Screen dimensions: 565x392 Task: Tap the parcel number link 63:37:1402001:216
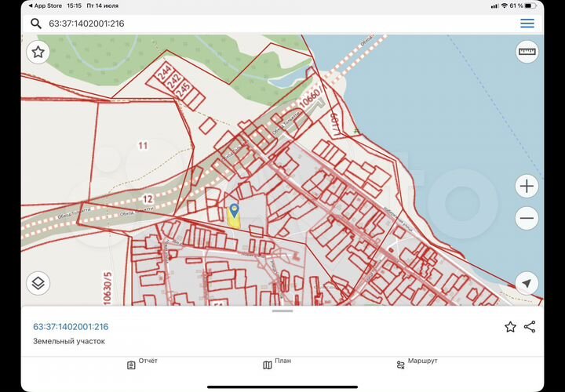click(x=71, y=327)
